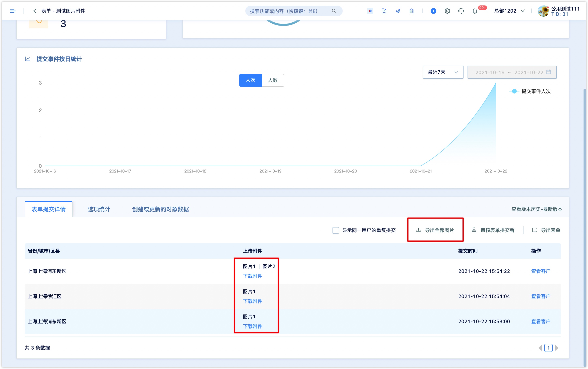Download attachment for 15:54:22 submission
Image resolution: width=588 pixels, height=369 pixels.
coord(252,276)
